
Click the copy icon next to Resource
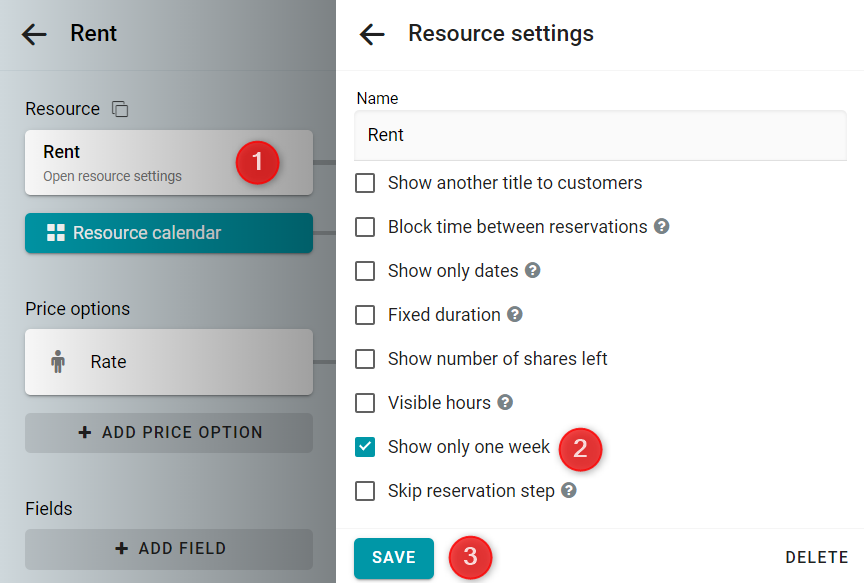(120, 109)
